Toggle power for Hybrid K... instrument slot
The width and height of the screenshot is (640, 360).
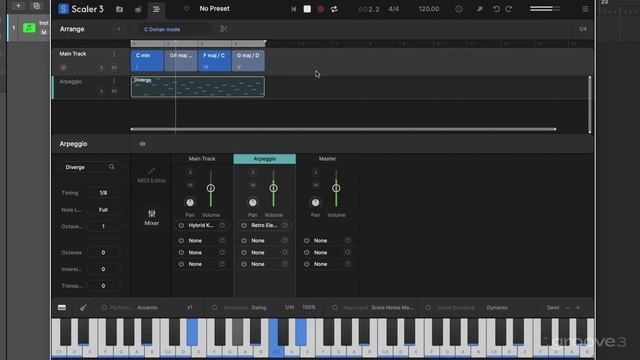point(181,225)
